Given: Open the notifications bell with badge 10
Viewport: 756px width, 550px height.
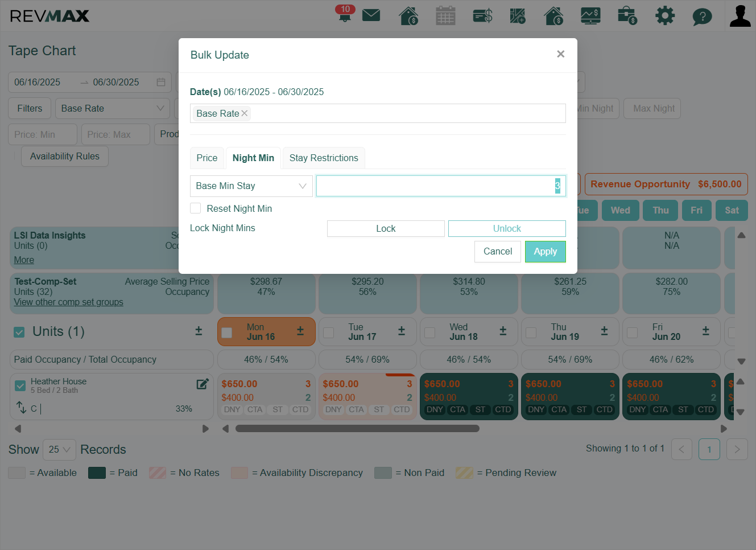Looking at the screenshot, I should coord(345,14).
